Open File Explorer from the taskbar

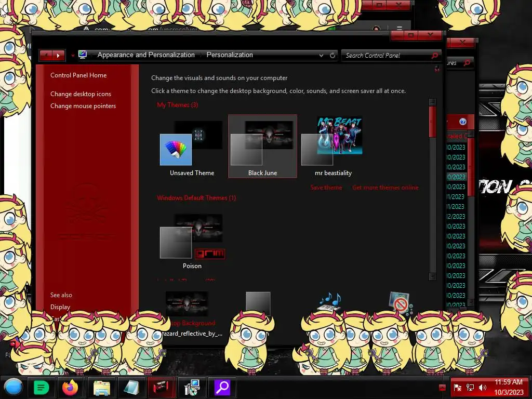point(101,388)
